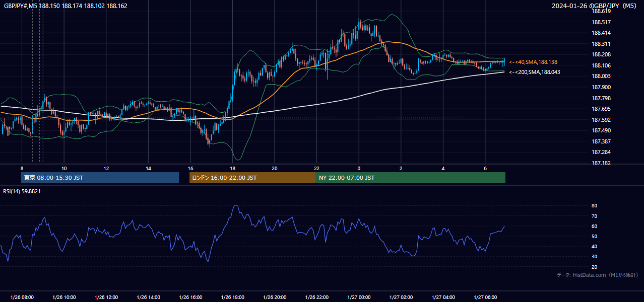Click the hour tick labeled 22
The width and height of the screenshot is (644, 302).
(x=316, y=168)
